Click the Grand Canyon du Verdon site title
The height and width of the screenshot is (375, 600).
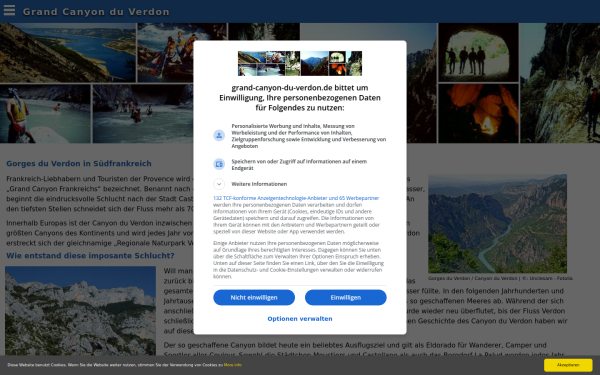[96, 12]
